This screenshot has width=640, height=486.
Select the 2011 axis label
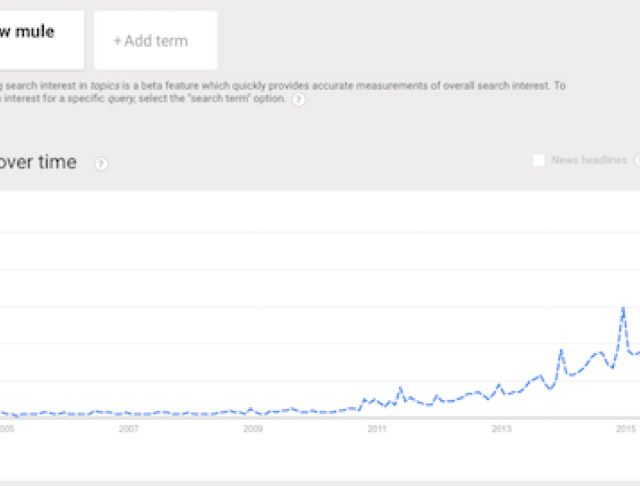click(376, 430)
